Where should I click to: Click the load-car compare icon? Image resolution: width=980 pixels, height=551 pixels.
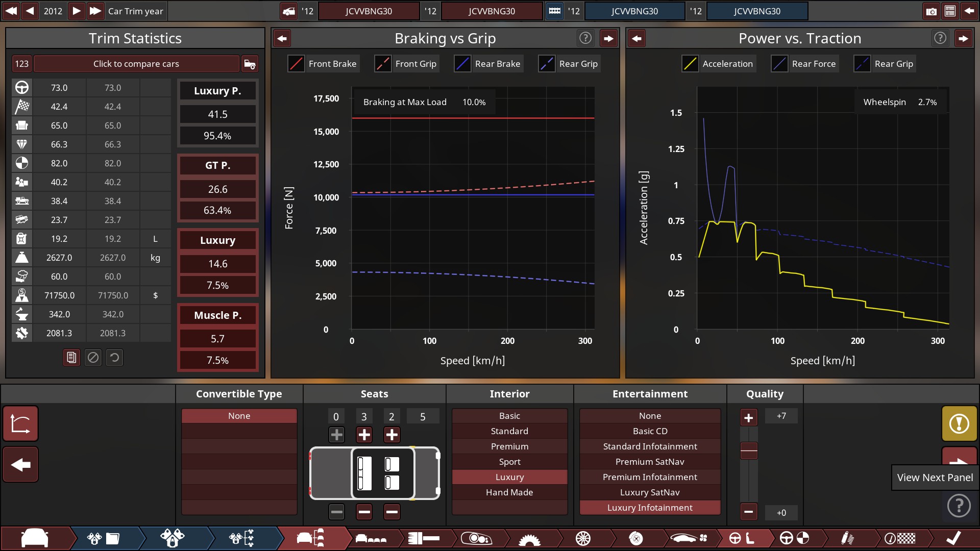[x=250, y=64]
